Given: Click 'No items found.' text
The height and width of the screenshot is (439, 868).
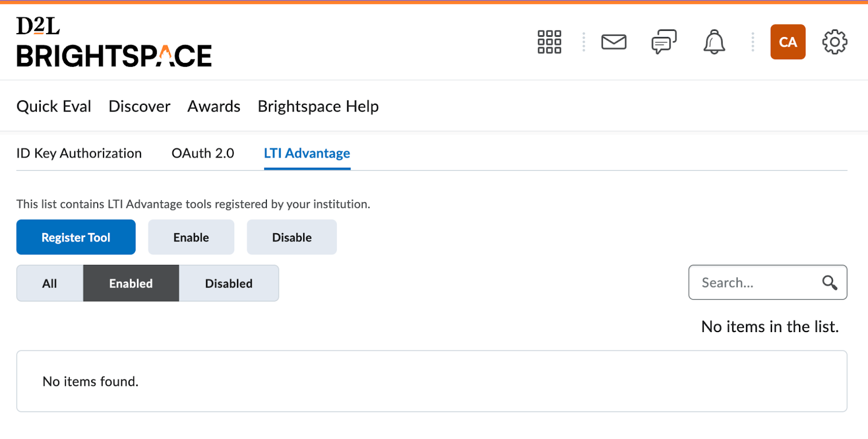Looking at the screenshot, I should tap(91, 381).
